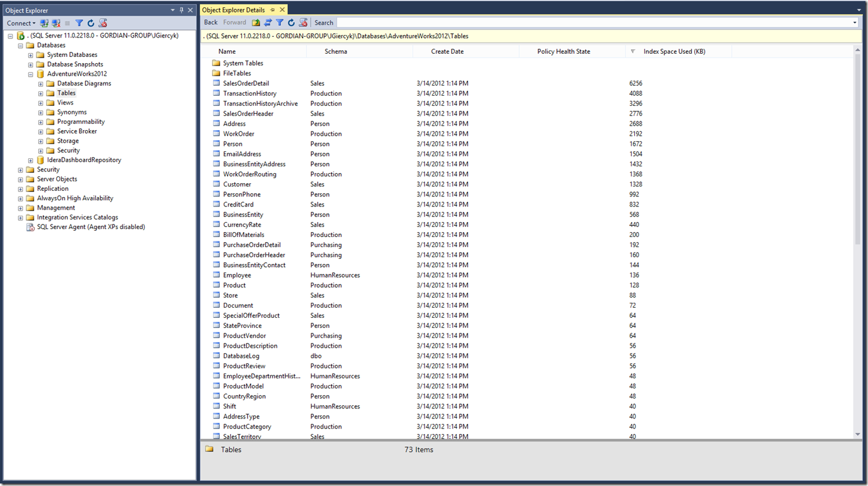The width and height of the screenshot is (868, 486).
Task: Sort by the Name column header
Action: [254, 51]
